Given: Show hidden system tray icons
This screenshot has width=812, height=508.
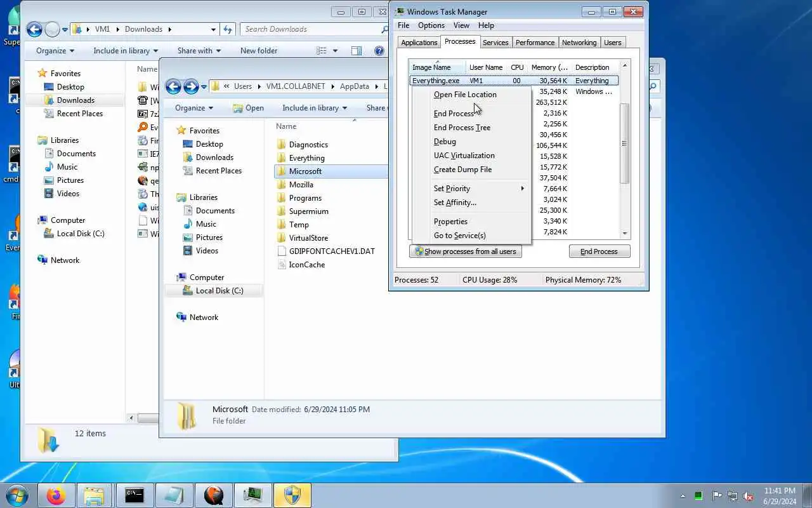Looking at the screenshot, I should click(683, 496).
